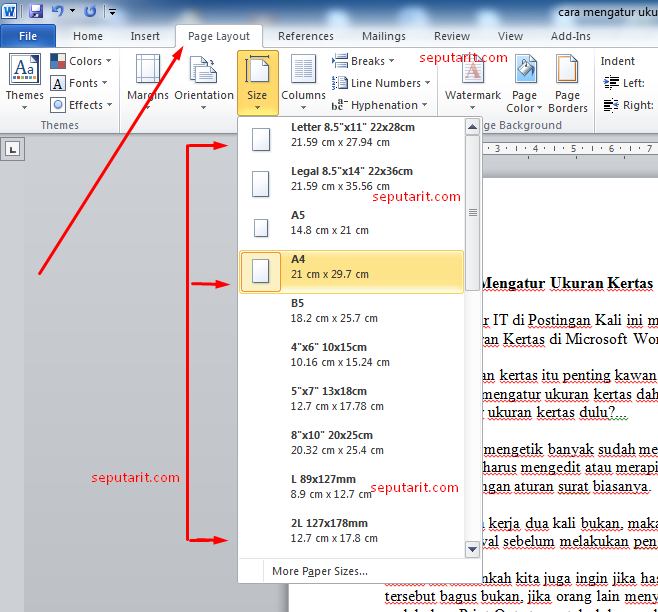Select the A4 paper size entry
The width and height of the screenshot is (658, 612).
coord(352,271)
